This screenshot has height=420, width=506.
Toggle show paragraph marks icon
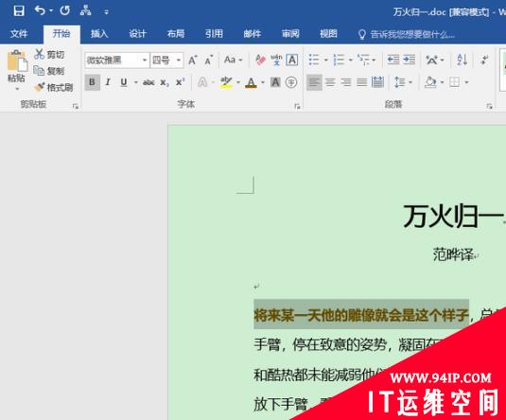pos(484,60)
